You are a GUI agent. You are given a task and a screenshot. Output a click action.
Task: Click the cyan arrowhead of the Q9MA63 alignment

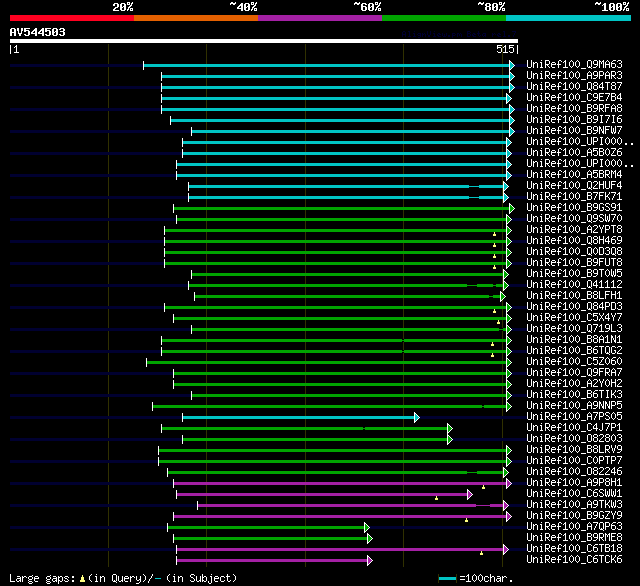[512, 65]
